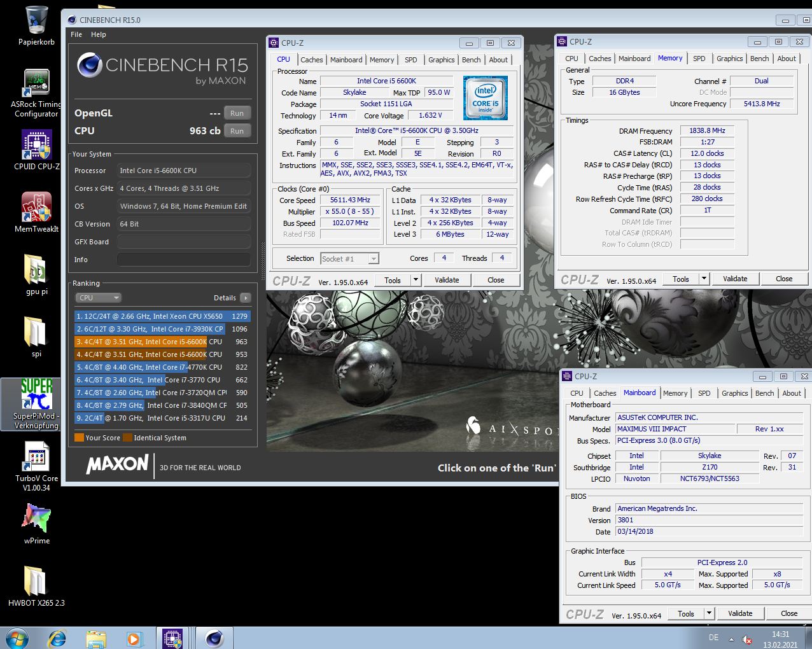Click Core Speed value 5611.43 MHz
812x649 pixels.
350,200
